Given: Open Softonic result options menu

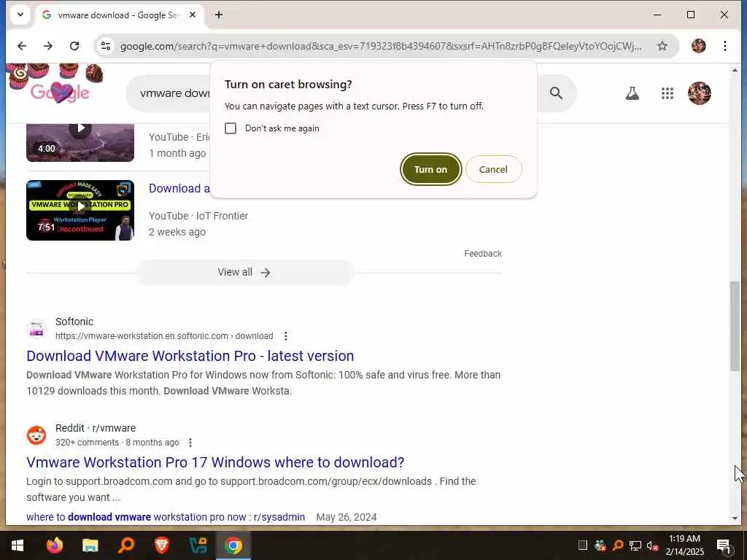Looking at the screenshot, I should click(286, 336).
